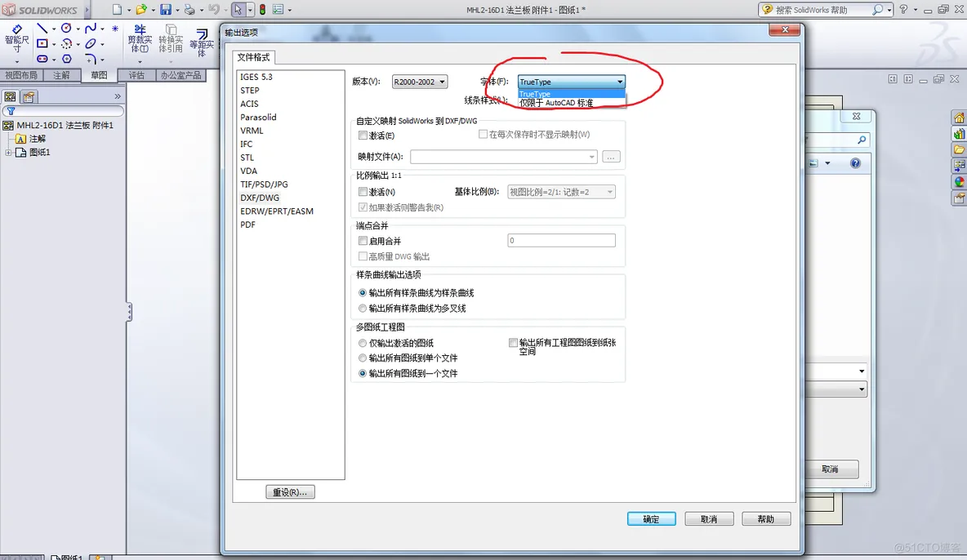Click the filter funnel icon in tree search

[11, 112]
